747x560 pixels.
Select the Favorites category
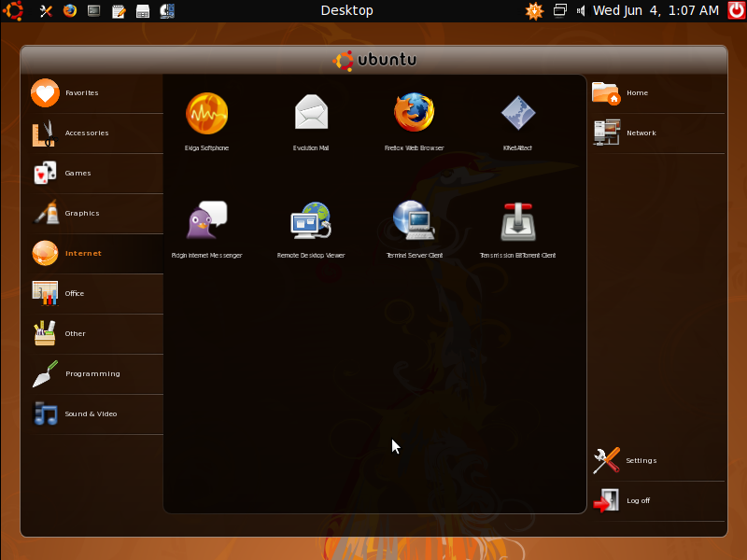97,92
